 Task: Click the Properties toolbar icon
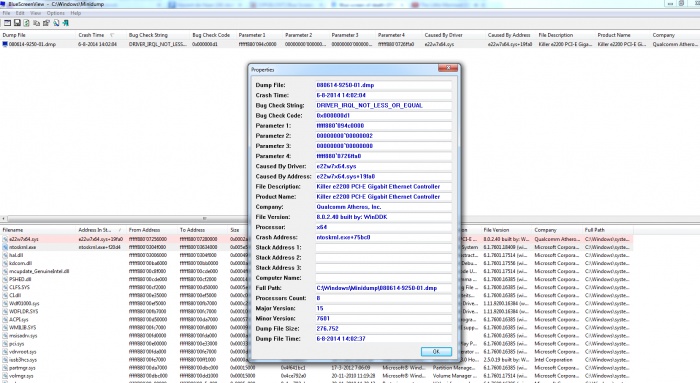click(x=46, y=23)
